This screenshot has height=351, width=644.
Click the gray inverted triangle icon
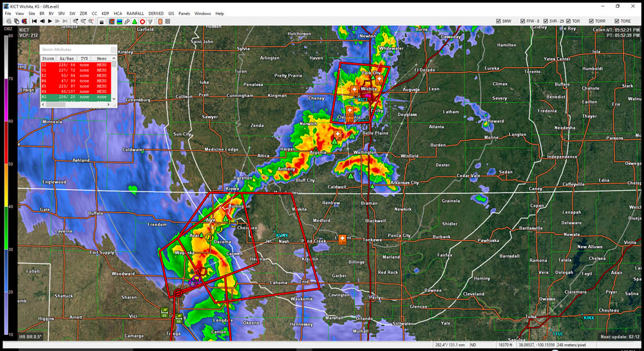tap(150, 21)
